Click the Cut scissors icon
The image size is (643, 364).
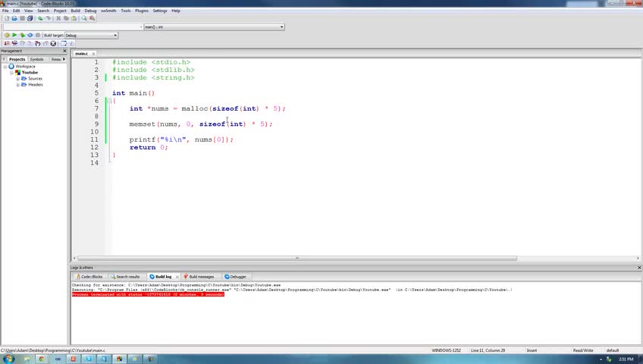(x=58, y=18)
